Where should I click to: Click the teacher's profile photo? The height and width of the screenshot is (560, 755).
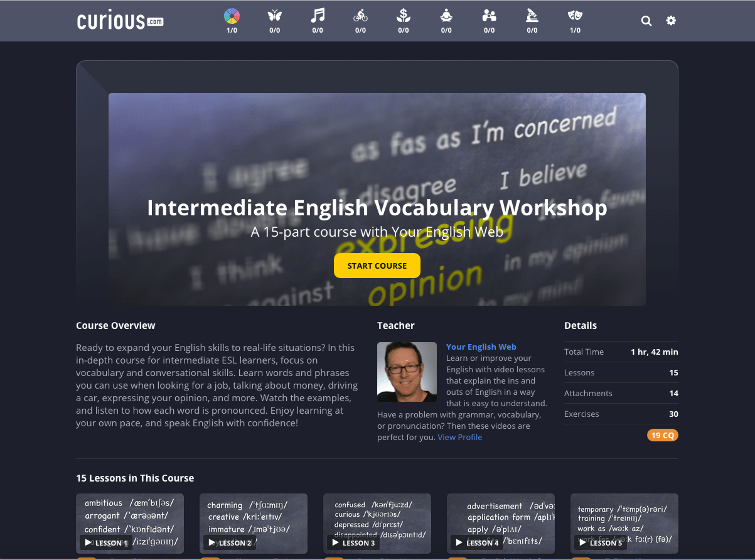[407, 372]
